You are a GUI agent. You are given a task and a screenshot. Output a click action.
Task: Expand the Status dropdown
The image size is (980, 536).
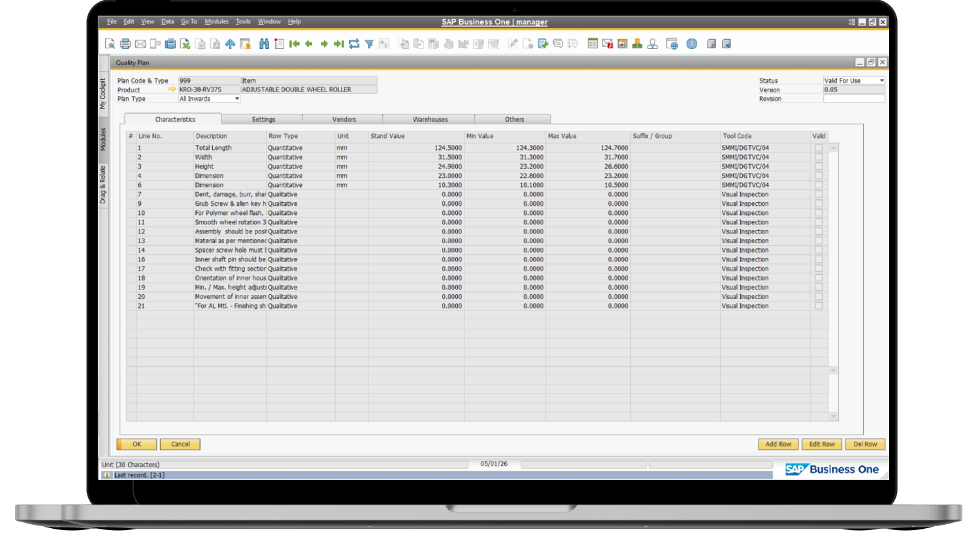pos(881,80)
